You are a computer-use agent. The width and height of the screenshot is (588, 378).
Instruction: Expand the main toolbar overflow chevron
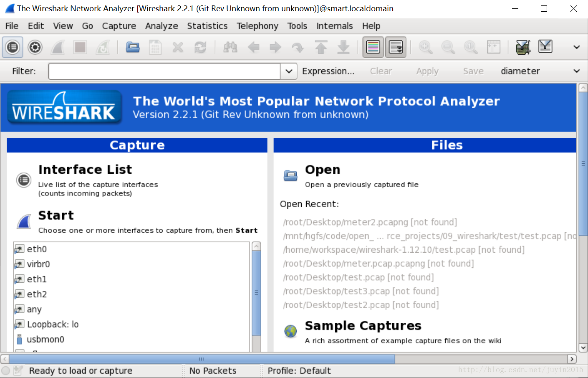(x=577, y=47)
